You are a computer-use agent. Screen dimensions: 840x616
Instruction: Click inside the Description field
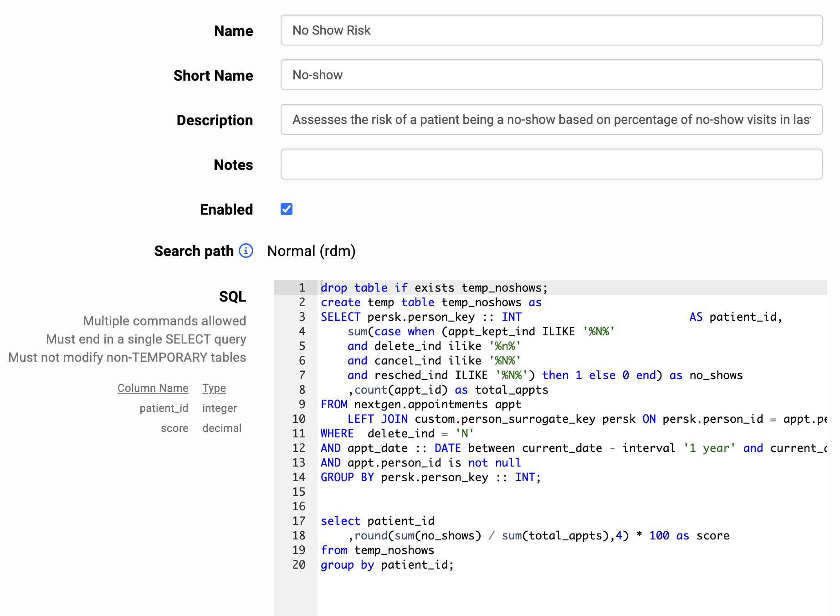point(551,119)
